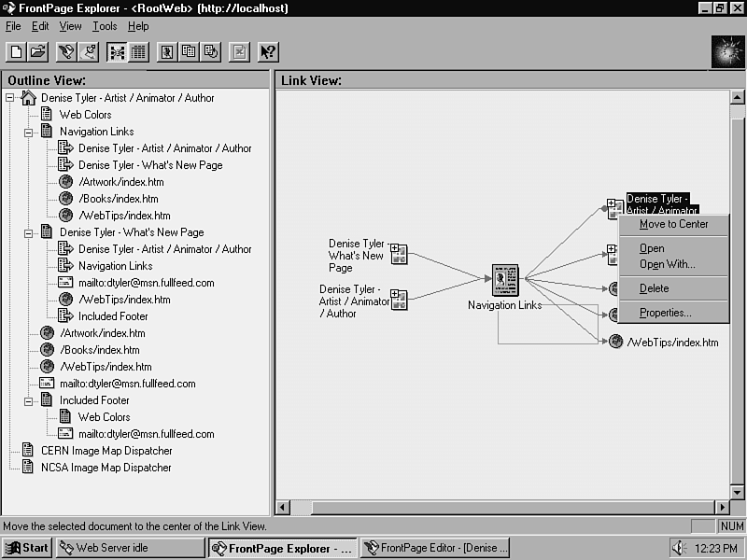Viewport: 747px width, 560px height.
Task: Click the New Web toolbar icon
Action: [x=17, y=52]
